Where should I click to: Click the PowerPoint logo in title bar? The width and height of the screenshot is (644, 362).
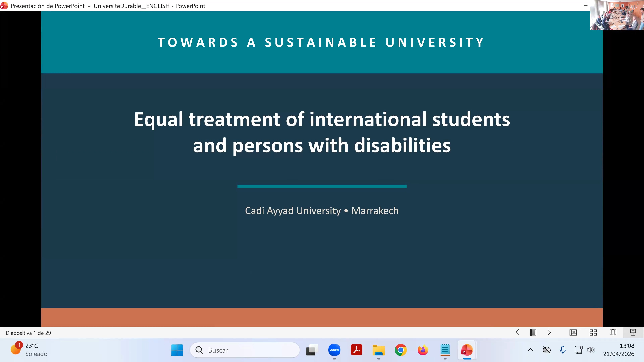[x=4, y=6]
